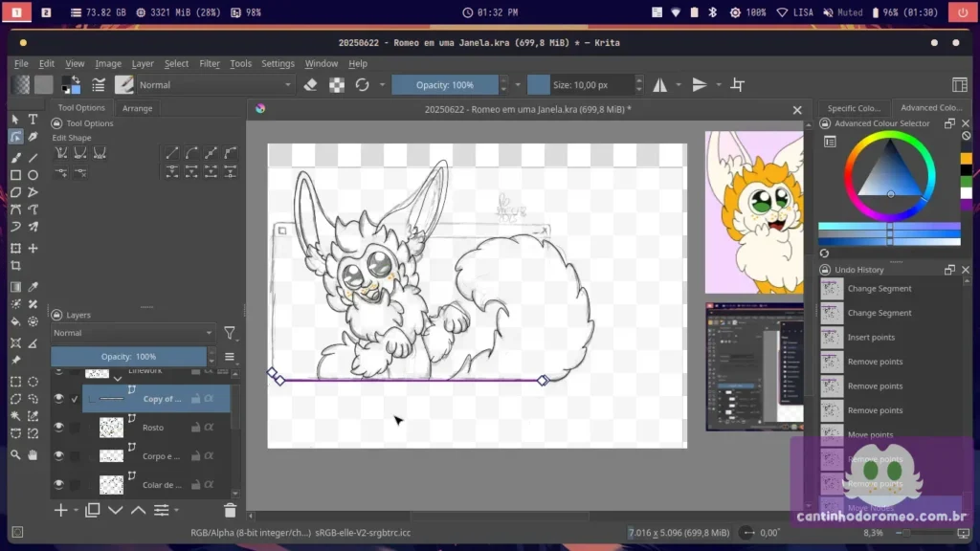Toggle Horizontal Mirror tool
The image size is (980, 551).
pos(660,85)
